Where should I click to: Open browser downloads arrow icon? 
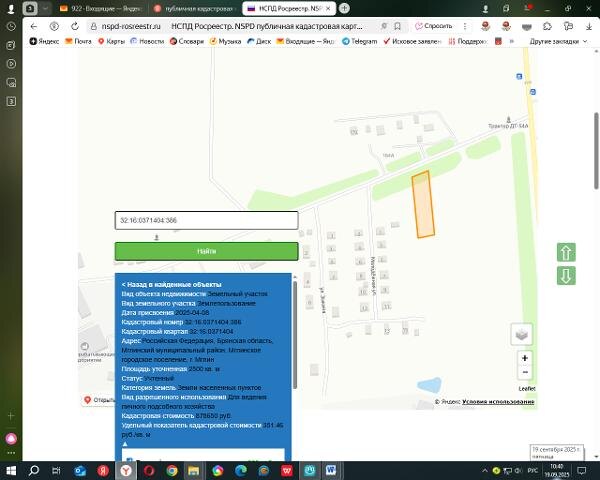[589, 26]
